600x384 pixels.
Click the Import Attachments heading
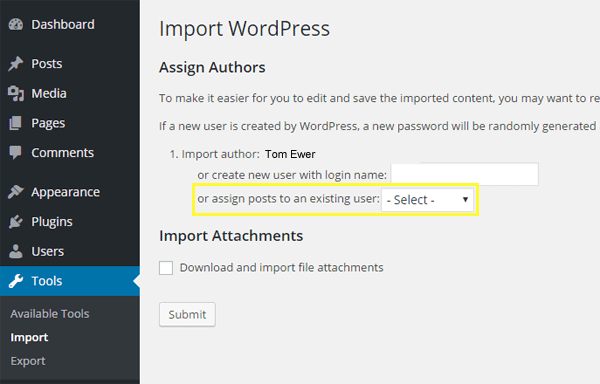coord(231,236)
